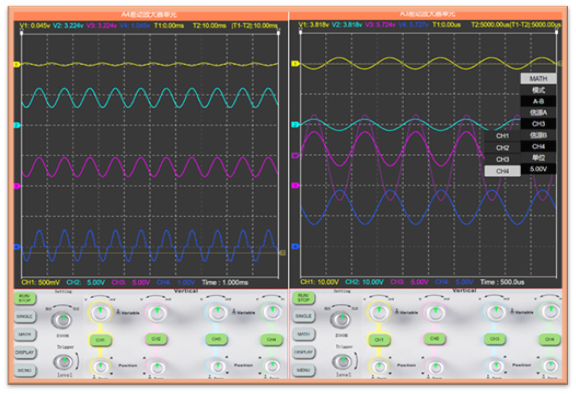Image resolution: width=576 pixels, height=394 pixels.
Task: Toggle CH2 button on the right oscilloscope
Action: [435, 339]
